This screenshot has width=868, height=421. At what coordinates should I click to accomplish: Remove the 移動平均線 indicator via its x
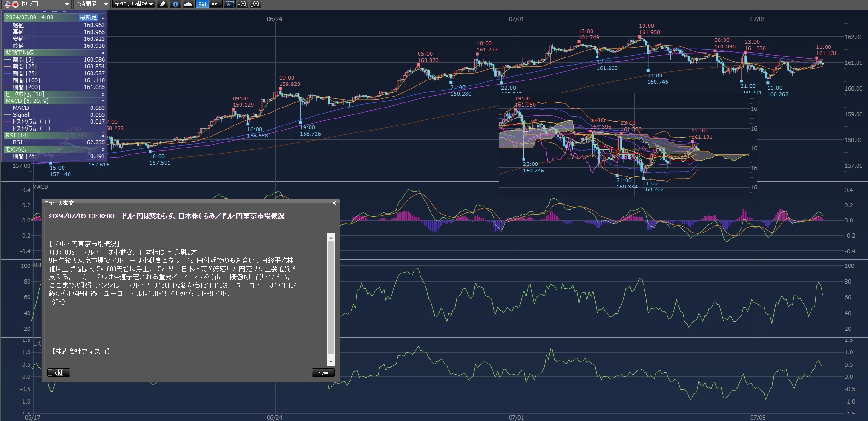[x=103, y=53]
